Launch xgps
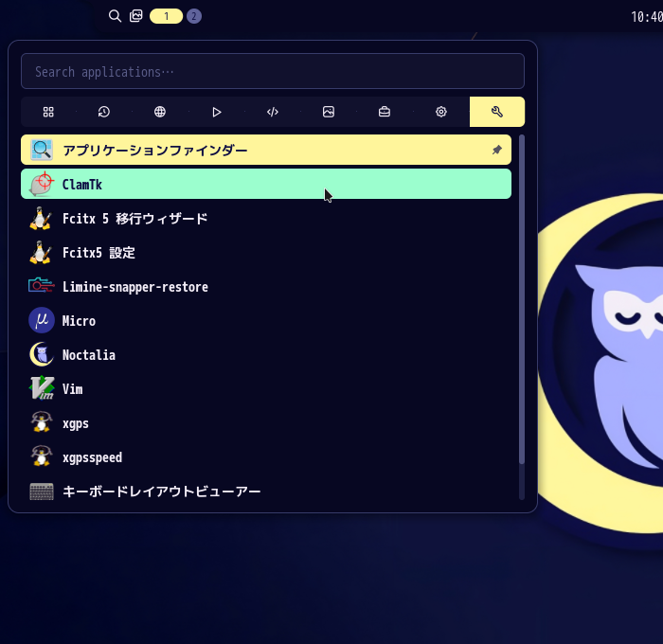 point(266,423)
